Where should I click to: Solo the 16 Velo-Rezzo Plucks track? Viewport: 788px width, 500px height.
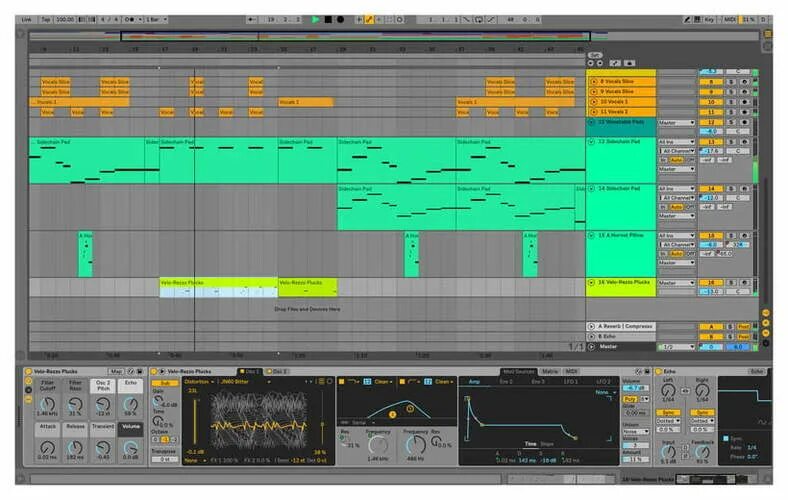pos(732,283)
